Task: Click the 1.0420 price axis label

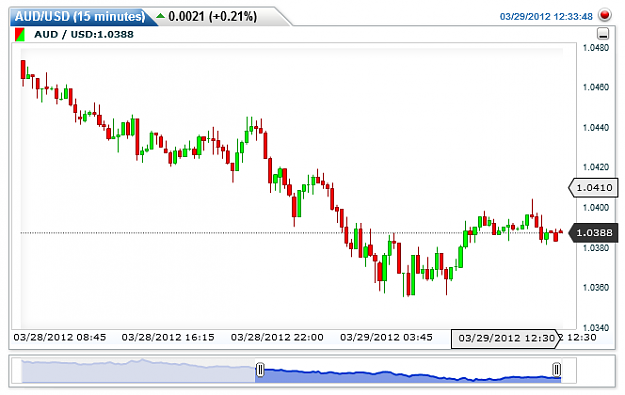Action: pos(596,167)
